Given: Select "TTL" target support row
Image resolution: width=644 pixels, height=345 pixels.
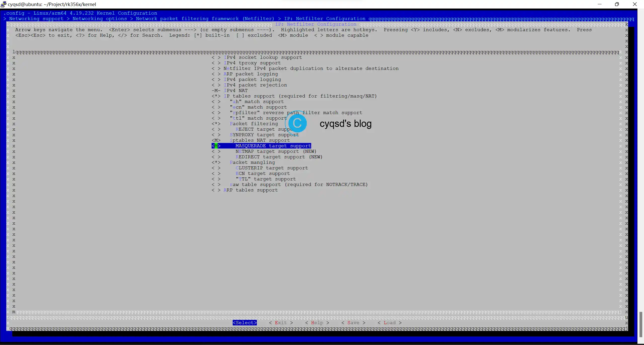Looking at the screenshot, I should coord(254,179).
